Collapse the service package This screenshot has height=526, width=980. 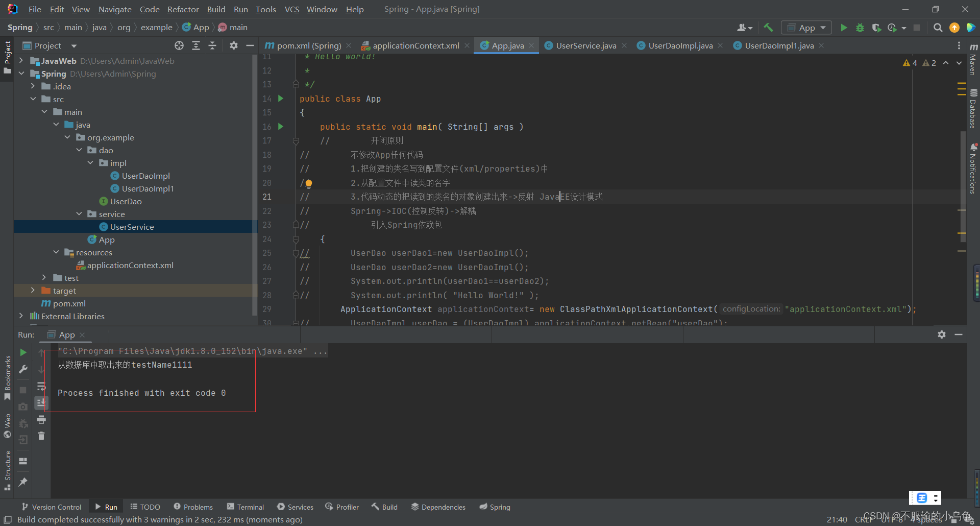click(x=79, y=214)
